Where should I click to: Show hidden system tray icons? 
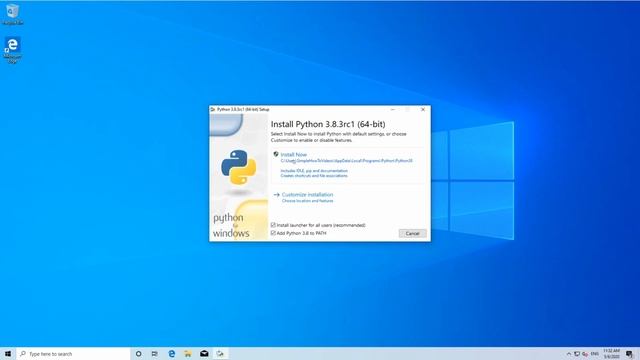tap(569, 354)
